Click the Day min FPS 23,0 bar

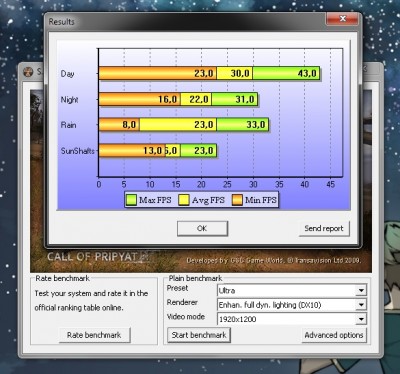pyautogui.click(x=158, y=73)
